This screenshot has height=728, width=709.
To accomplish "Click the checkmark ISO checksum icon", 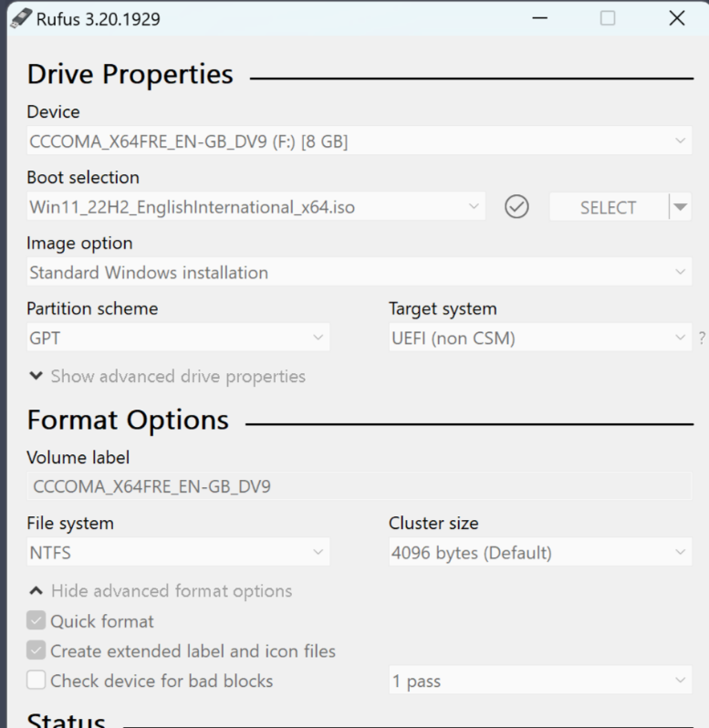I will [516, 207].
